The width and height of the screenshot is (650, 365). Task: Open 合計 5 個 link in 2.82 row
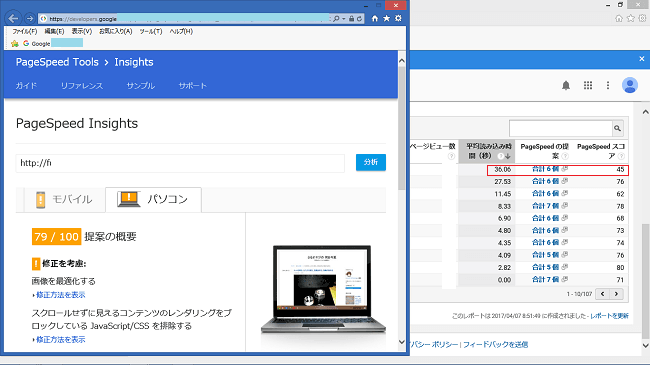pyautogui.click(x=546, y=267)
